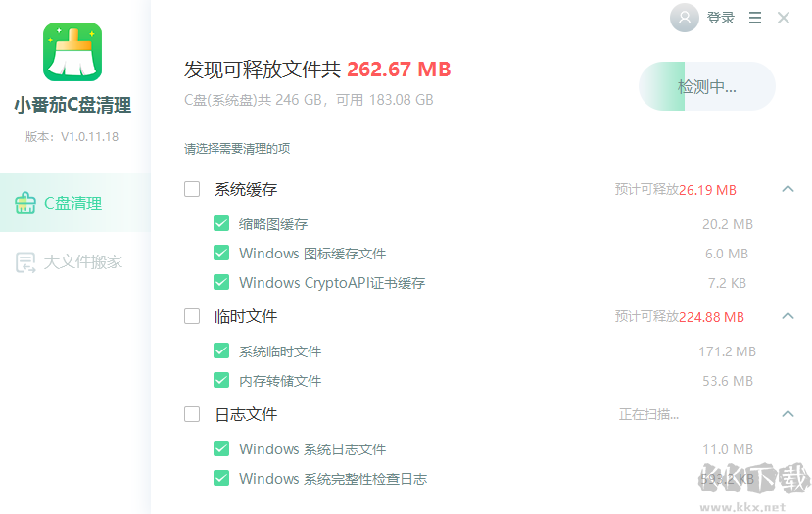The height and width of the screenshot is (514, 812).
Task: Click the user avatar icon
Action: pos(684,18)
